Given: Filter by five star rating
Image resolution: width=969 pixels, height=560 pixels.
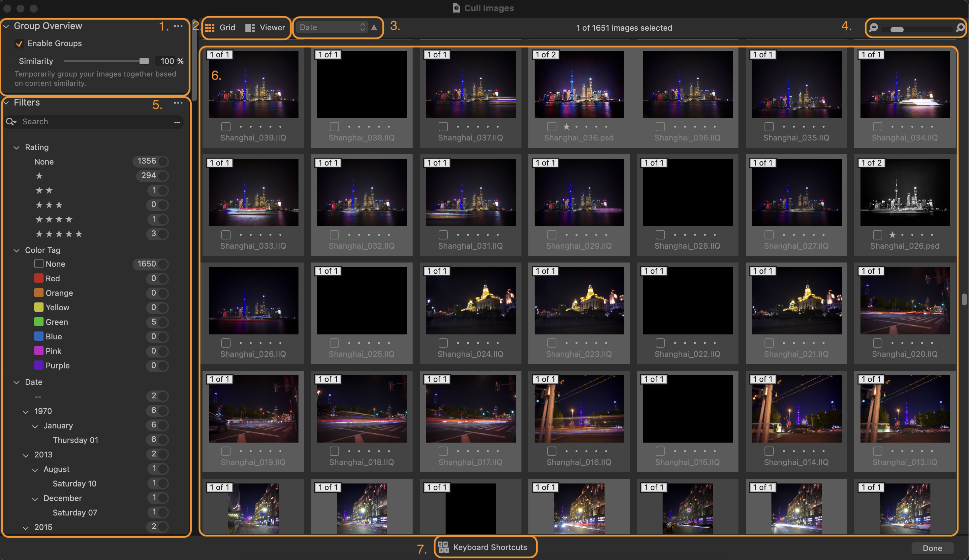Looking at the screenshot, I should [59, 234].
